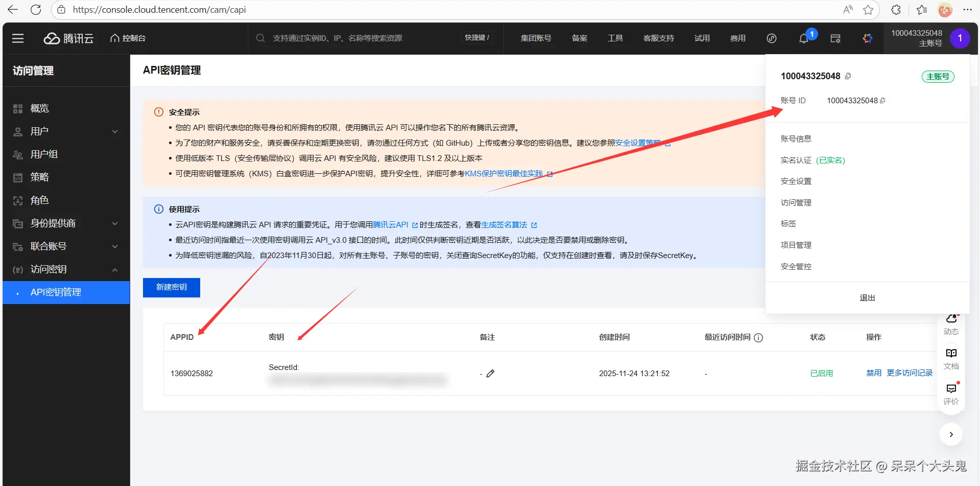The height and width of the screenshot is (486, 980).
Task: Open notifications via the bell icon
Action: pyautogui.click(x=804, y=38)
